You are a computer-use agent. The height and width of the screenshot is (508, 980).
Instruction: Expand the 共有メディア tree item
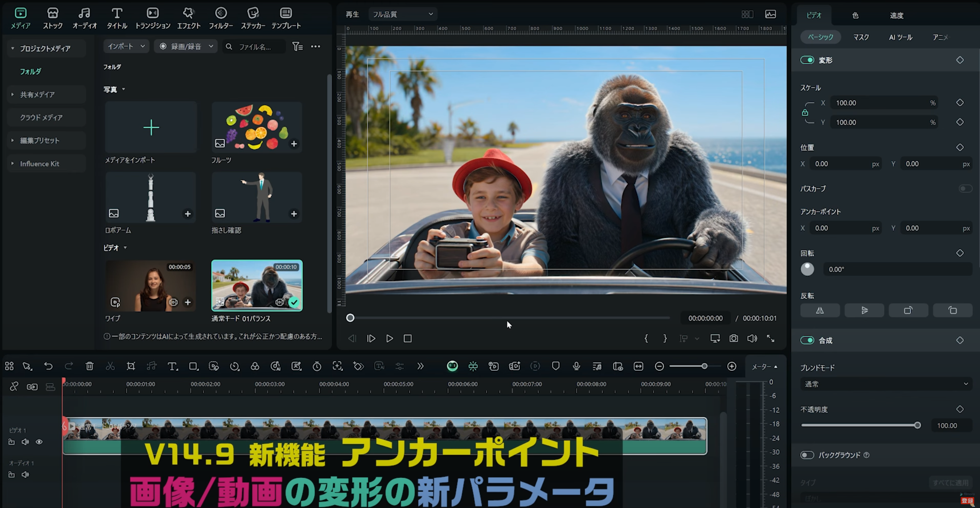point(13,94)
